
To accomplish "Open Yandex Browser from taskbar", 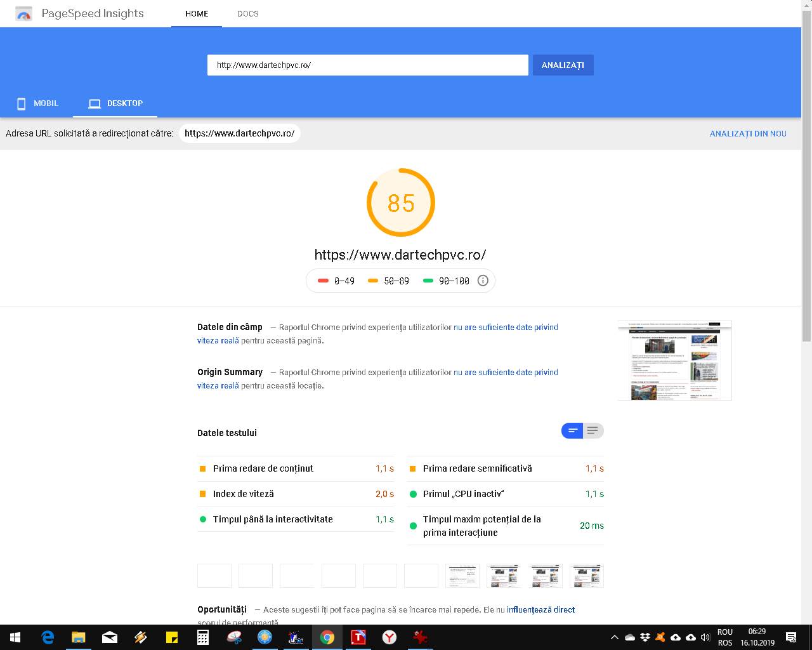I will pyautogui.click(x=390, y=637).
